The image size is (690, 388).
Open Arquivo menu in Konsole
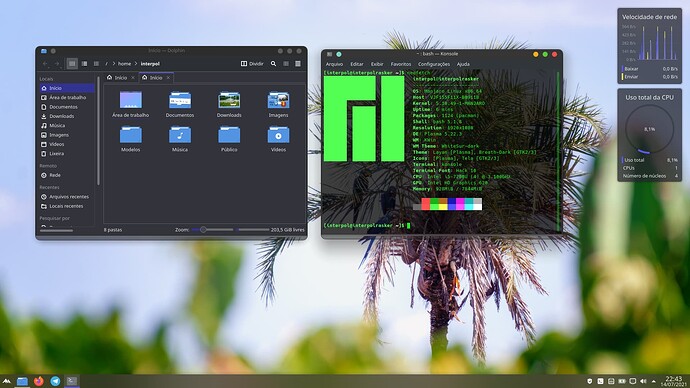click(334, 64)
